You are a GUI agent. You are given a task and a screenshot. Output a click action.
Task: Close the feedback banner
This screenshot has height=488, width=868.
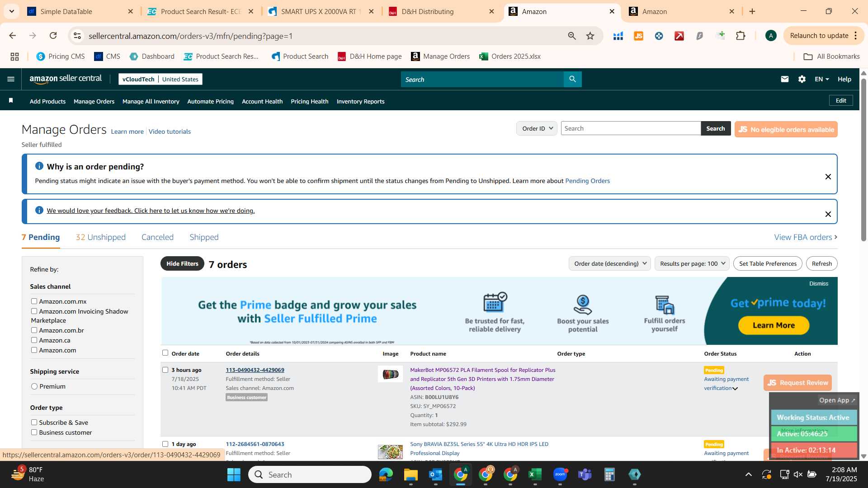click(828, 214)
